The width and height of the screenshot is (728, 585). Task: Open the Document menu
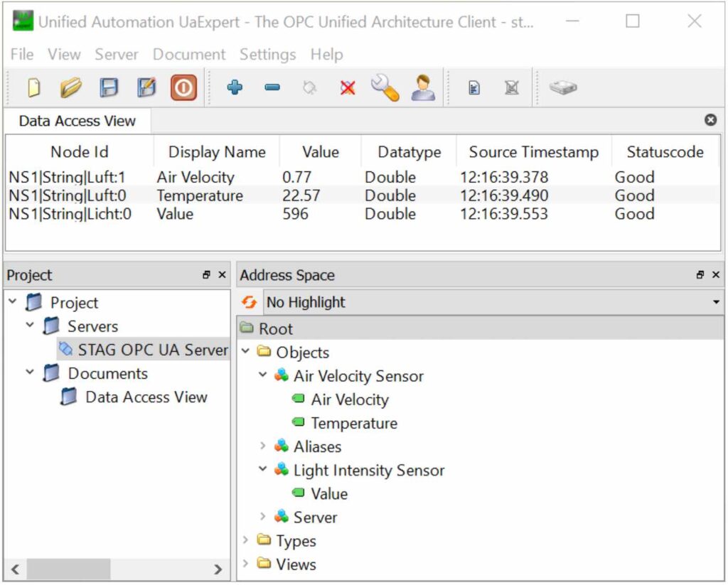(189, 54)
